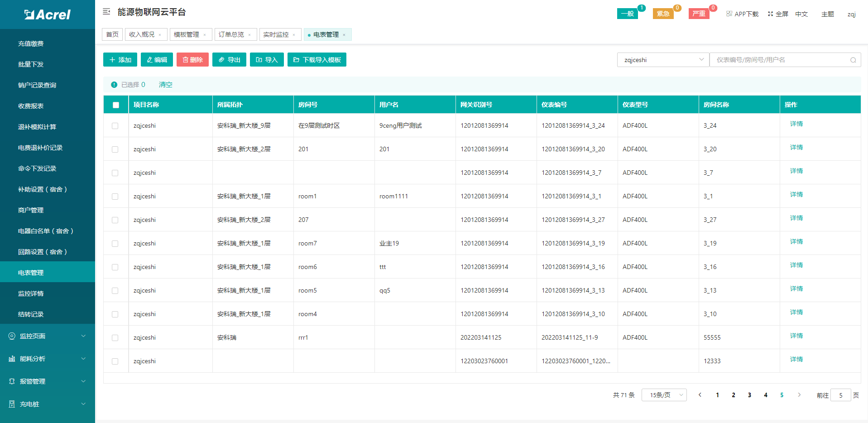
Task: Open the 紧急 alarm badge
Action: click(663, 14)
